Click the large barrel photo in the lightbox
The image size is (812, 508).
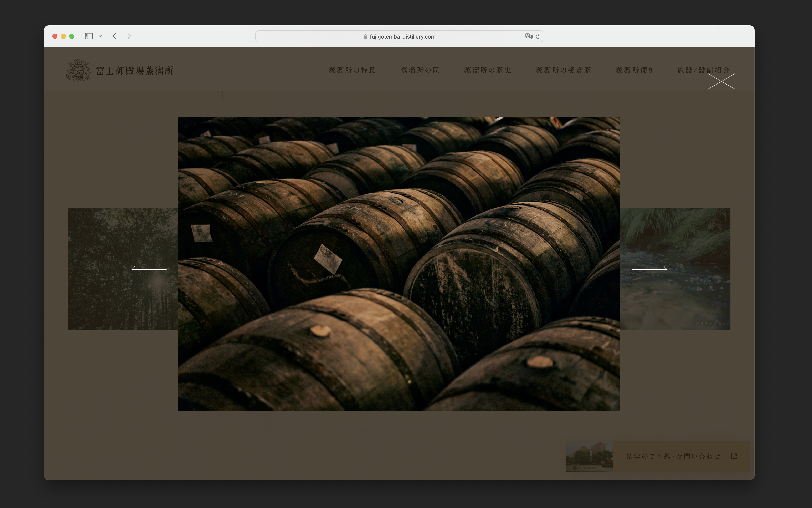(x=399, y=264)
